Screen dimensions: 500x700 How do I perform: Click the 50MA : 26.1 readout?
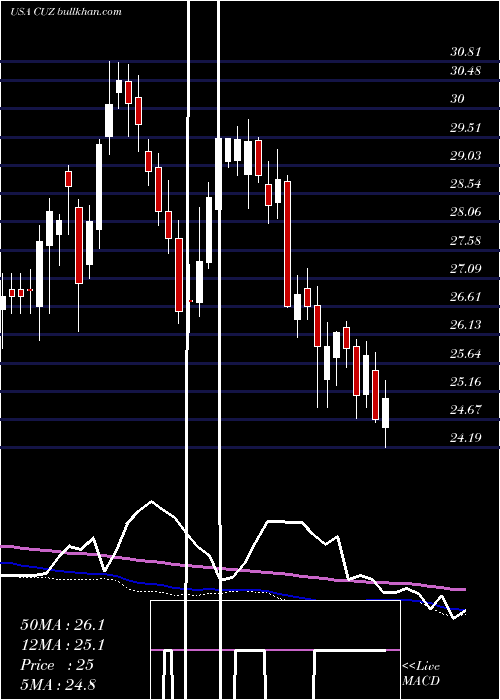point(62,625)
